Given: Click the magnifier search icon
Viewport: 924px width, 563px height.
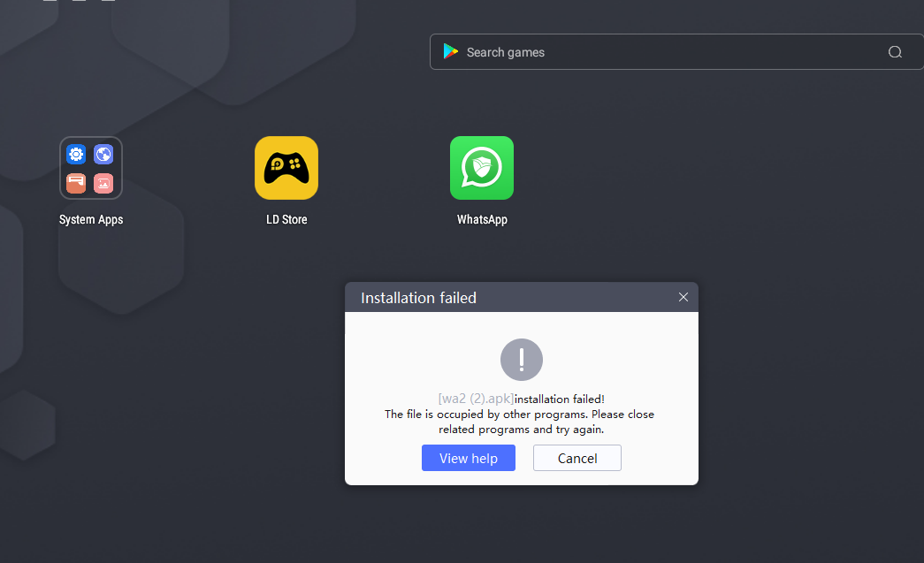Looking at the screenshot, I should click(x=895, y=52).
